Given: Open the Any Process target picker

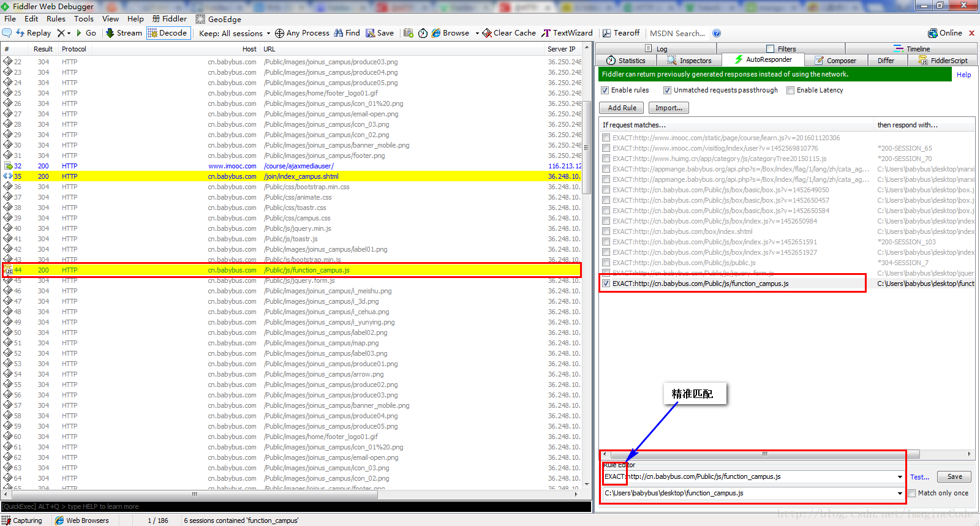Looking at the screenshot, I should [x=302, y=33].
